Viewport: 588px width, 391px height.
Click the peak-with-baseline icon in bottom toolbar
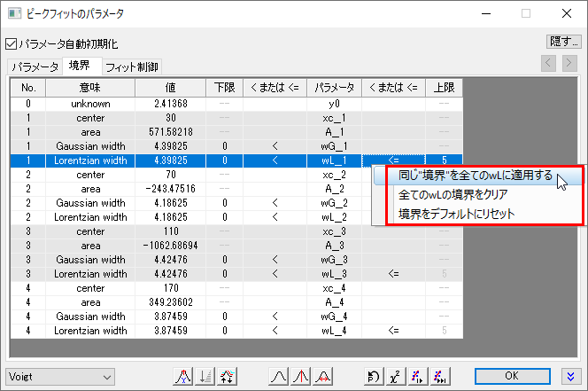point(183,376)
